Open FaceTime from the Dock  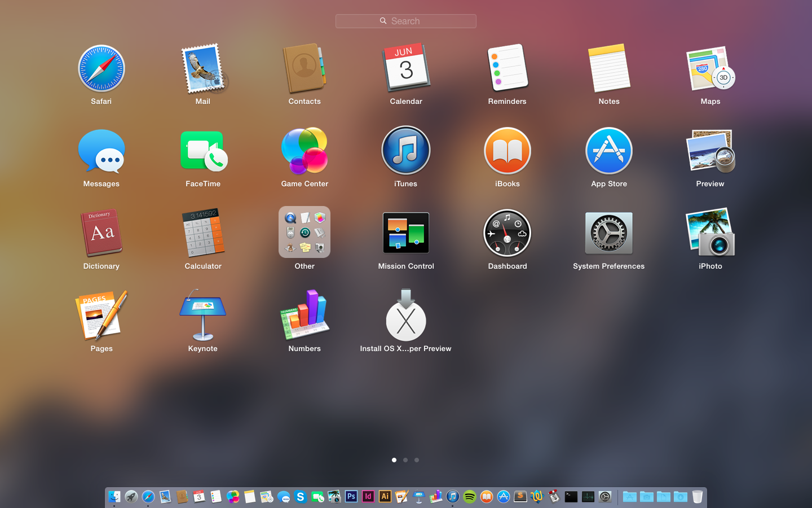(317, 497)
